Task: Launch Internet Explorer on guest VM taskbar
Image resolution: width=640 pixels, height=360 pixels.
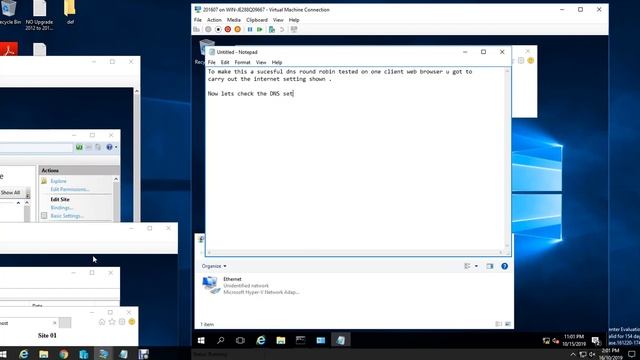Action: point(260,340)
